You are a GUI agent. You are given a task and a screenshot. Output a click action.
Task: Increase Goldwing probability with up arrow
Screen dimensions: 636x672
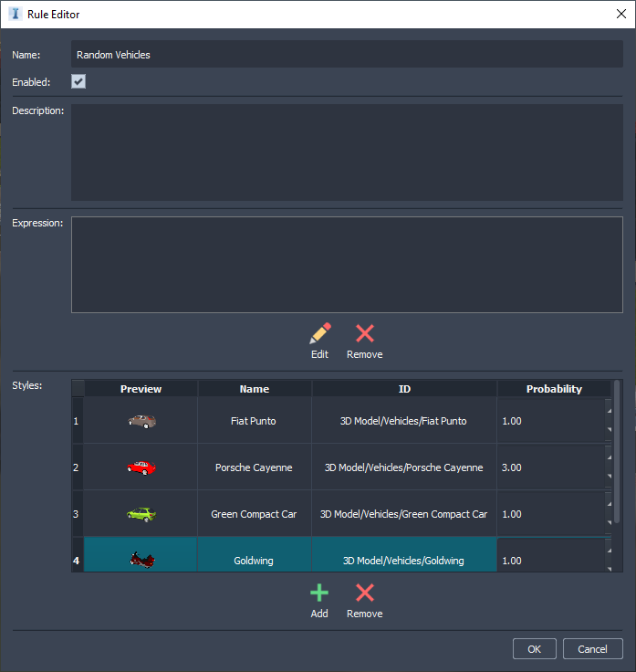pos(609,551)
